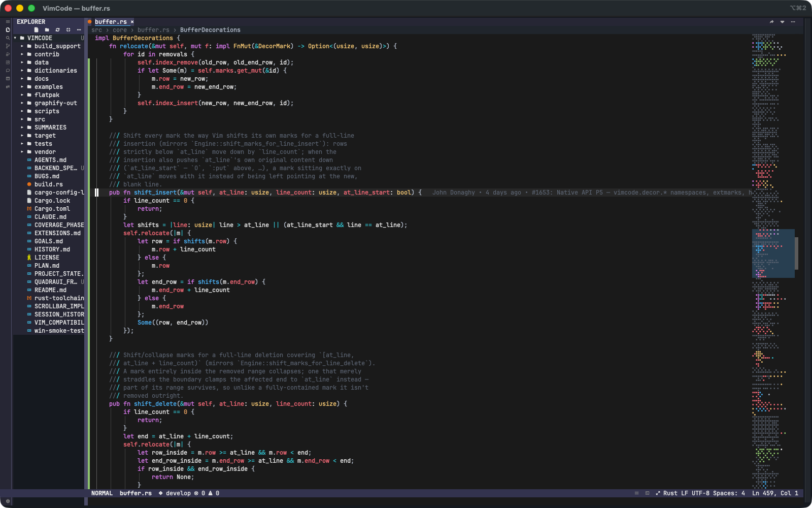
Task: Change language mode Rust in status bar
Action: [670, 493]
